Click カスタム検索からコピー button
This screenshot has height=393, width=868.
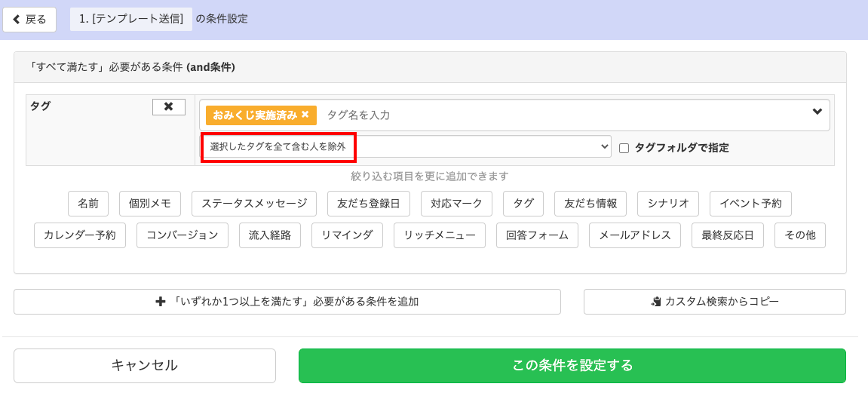click(x=715, y=302)
